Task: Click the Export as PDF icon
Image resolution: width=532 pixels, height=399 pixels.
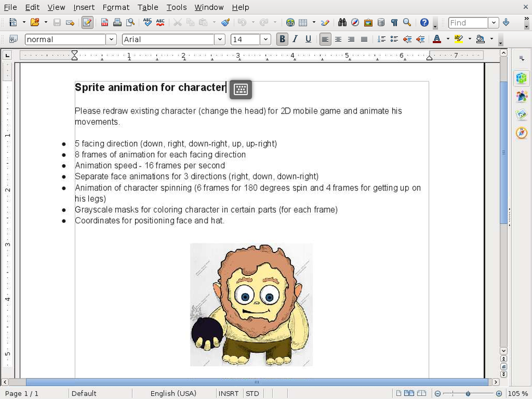Action: [104, 23]
